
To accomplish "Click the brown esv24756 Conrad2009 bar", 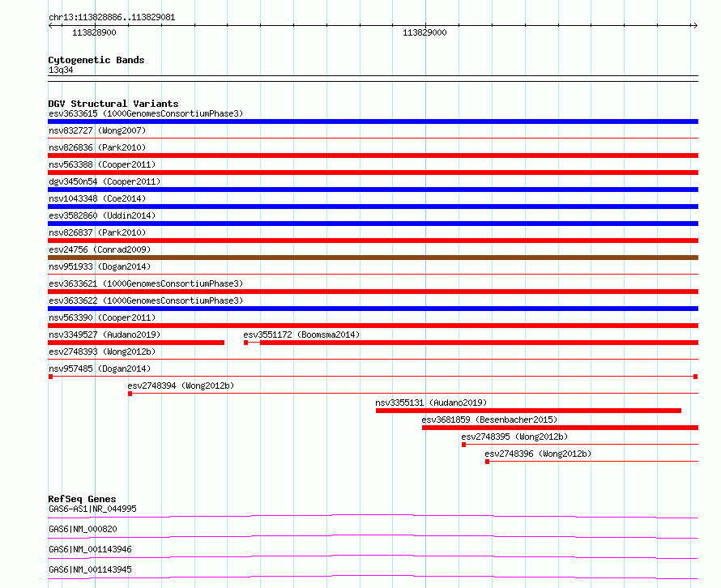I will tap(373, 258).
